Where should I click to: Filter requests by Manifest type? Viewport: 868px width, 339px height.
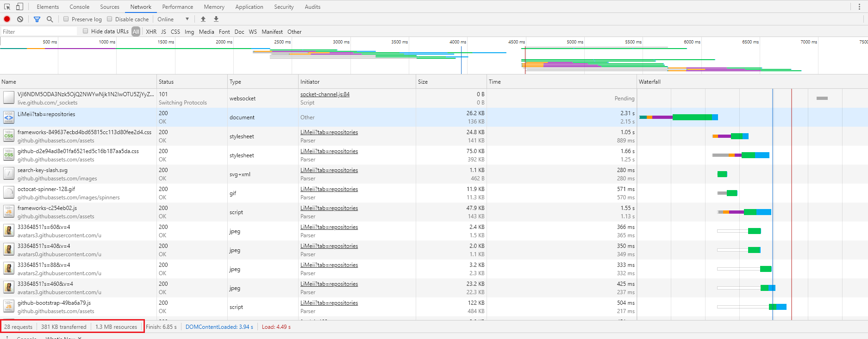coord(272,31)
